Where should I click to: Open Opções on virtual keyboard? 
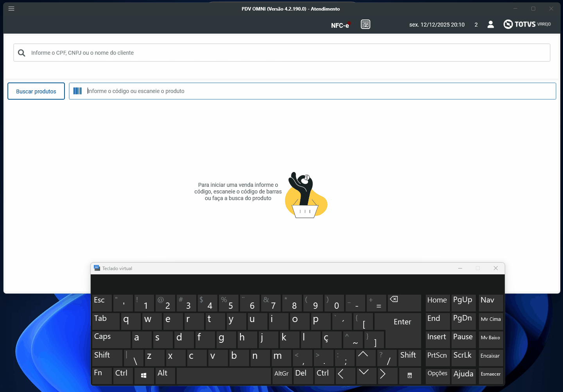(438, 376)
